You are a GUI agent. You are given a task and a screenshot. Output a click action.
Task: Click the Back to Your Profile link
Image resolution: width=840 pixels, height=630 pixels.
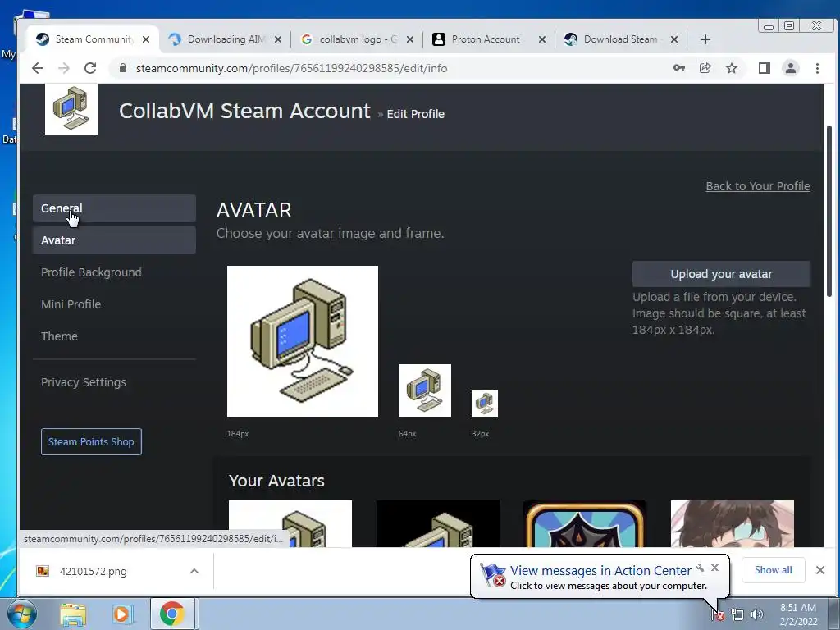tap(757, 186)
